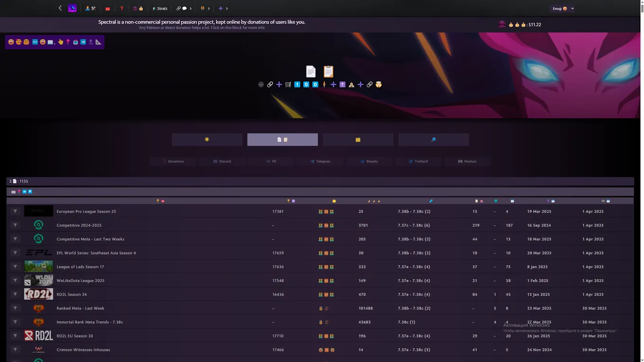Open the TwitterX link

pyautogui.click(x=419, y=161)
